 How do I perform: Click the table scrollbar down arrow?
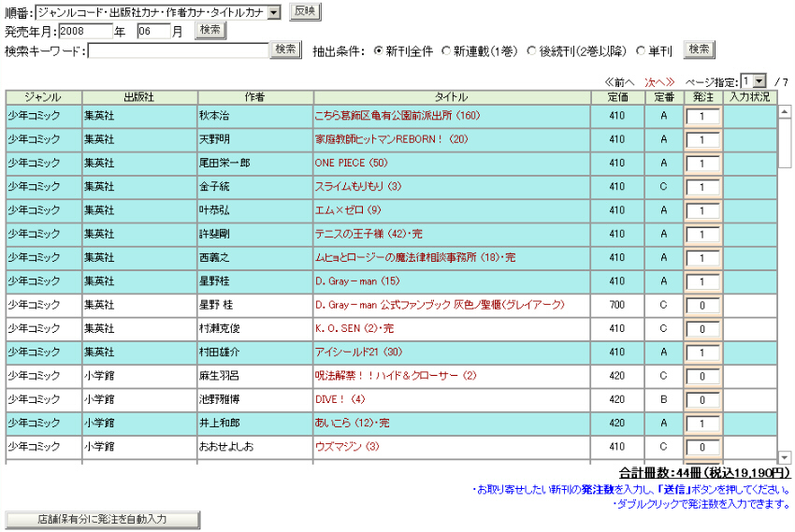pyautogui.click(x=785, y=458)
